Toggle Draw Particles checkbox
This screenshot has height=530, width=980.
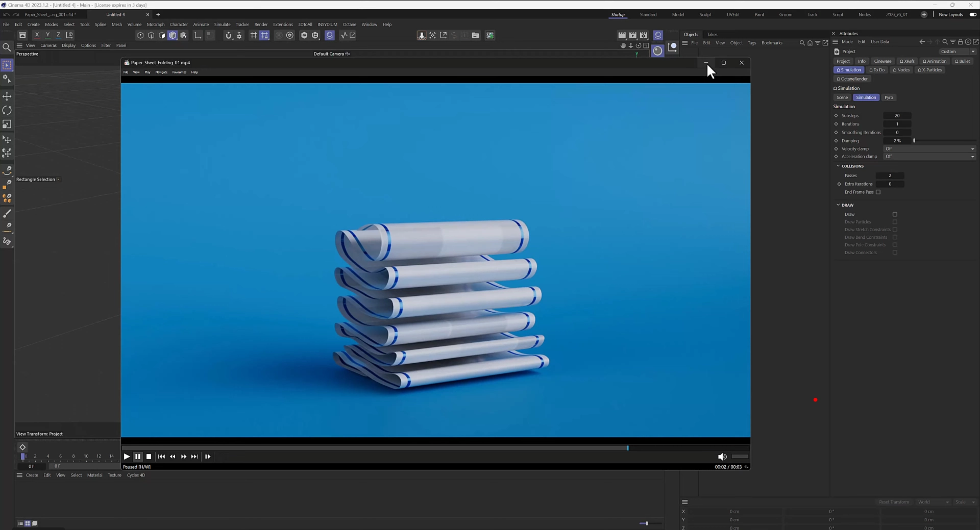[x=895, y=222]
